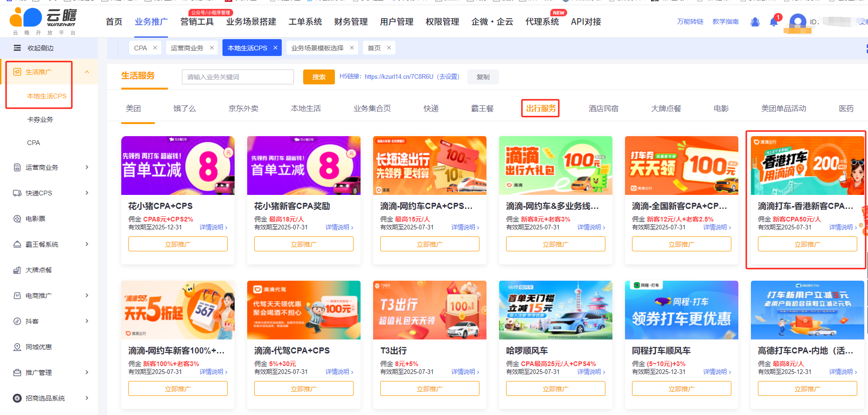Click 立即推广 for 哈啰顺风车
This screenshot has height=415, width=868.
click(556, 388)
